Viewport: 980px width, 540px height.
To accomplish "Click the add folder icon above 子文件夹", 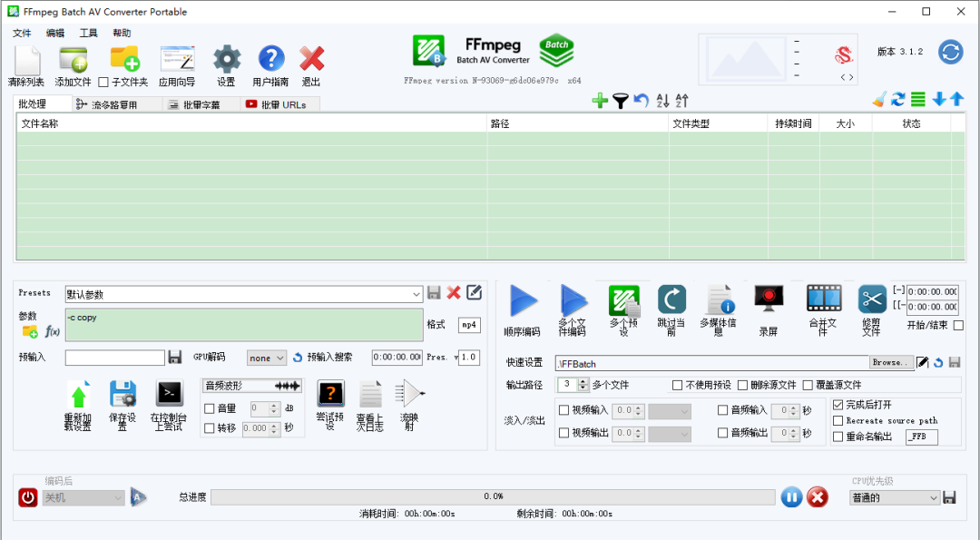I will tap(125, 59).
